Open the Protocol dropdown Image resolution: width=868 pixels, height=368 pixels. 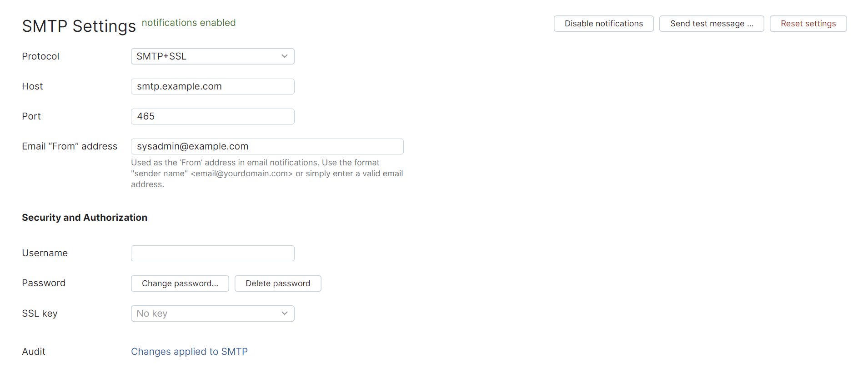pyautogui.click(x=212, y=56)
